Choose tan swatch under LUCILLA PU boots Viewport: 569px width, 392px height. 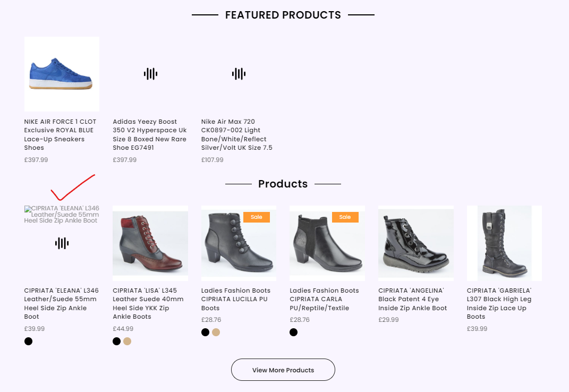point(216,333)
